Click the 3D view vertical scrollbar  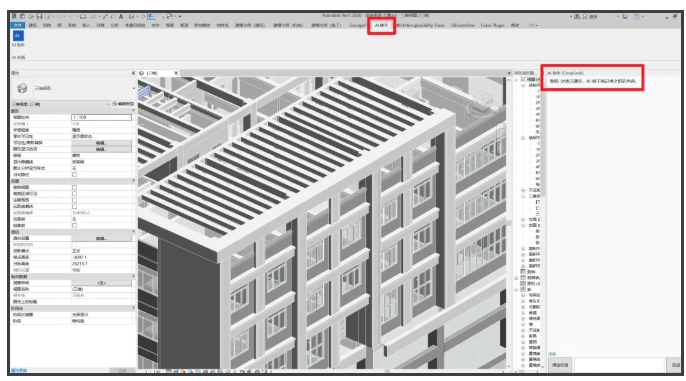pyautogui.click(x=508, y=223)
